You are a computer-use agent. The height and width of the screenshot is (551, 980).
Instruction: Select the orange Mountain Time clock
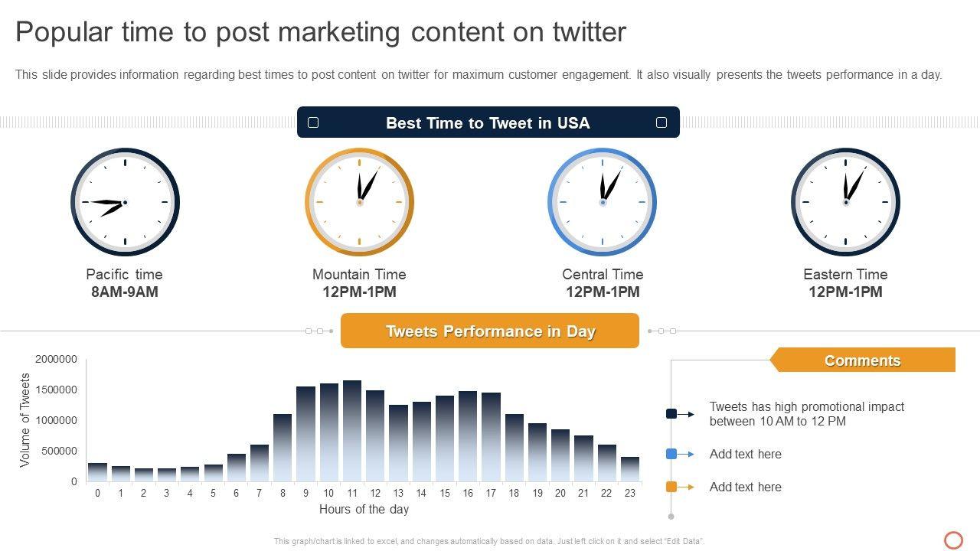pyautogui.click(x=359, y=202)
